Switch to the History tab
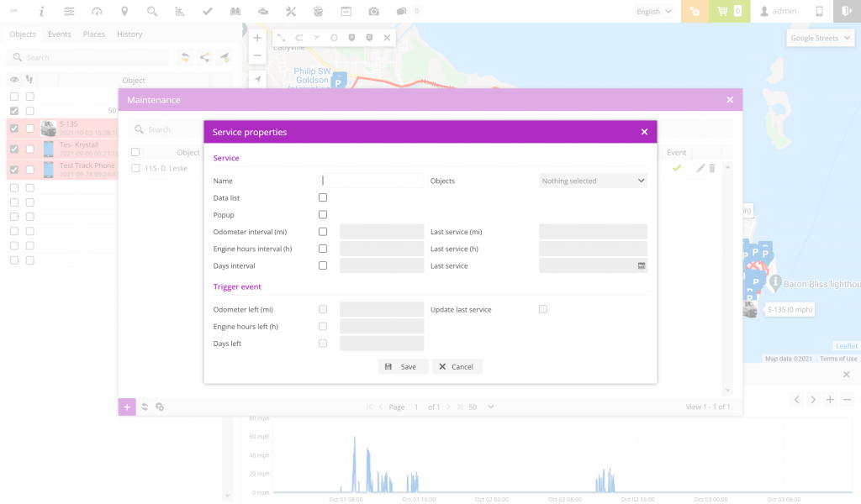The width and height of the screenshot is (861, 504). pyautogui.click(x=129, y=34)
